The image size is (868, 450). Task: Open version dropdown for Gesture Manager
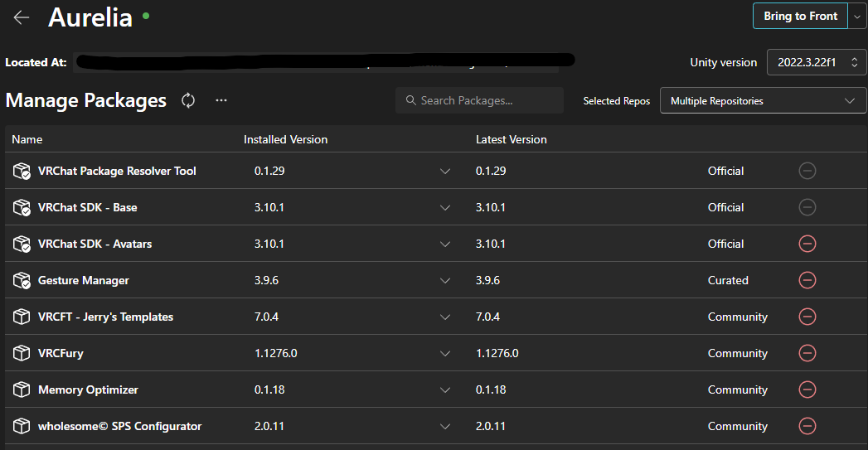pos(445,281)
